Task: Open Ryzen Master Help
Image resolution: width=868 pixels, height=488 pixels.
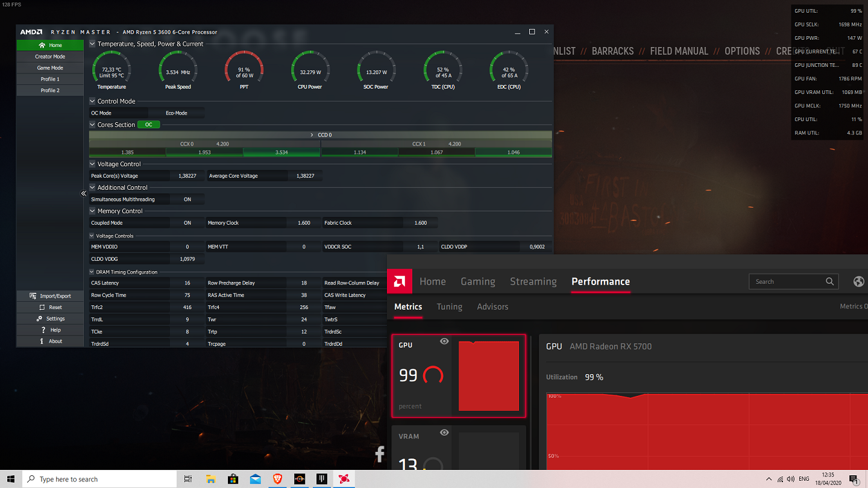Action: tap(50, 330)
